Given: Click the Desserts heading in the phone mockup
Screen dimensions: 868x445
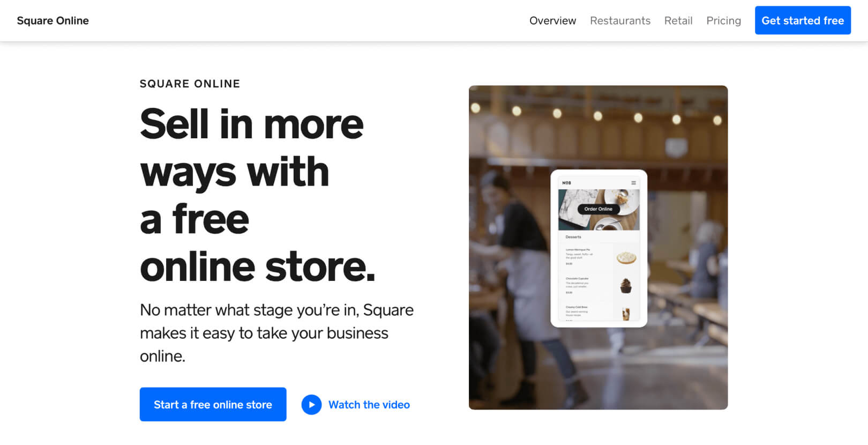Looking at the screenshot, I should point(573,237).
